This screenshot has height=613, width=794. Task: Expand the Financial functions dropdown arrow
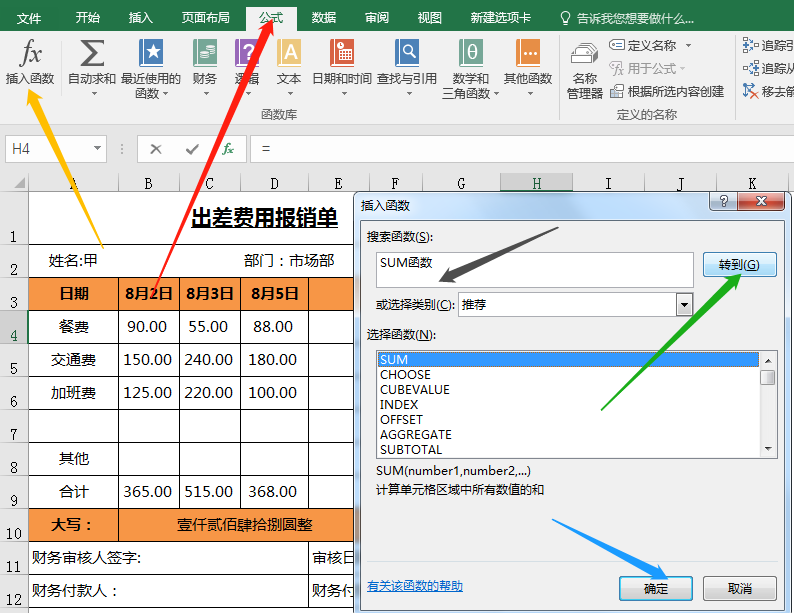pyautogui.click(x=206, y=94)
